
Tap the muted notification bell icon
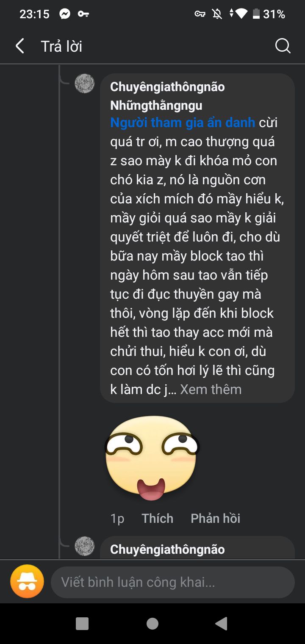point(217,14)
